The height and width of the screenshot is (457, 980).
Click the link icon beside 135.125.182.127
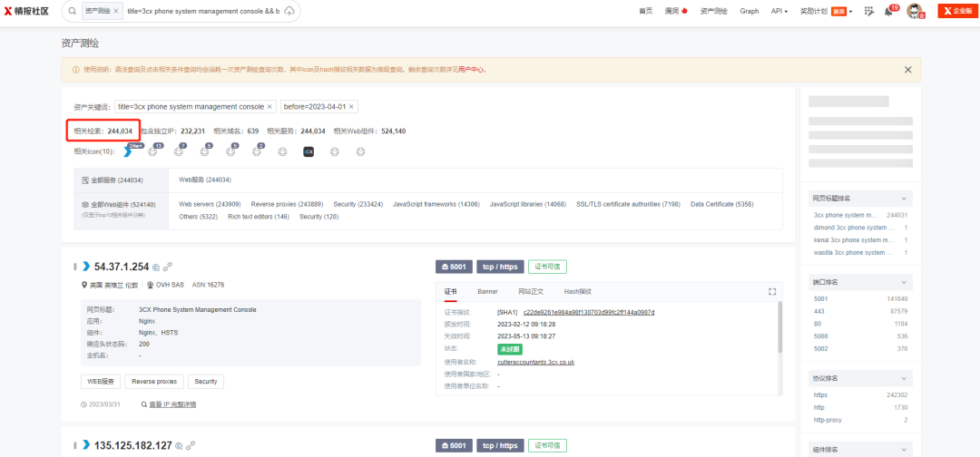click(x=191, y=446)
